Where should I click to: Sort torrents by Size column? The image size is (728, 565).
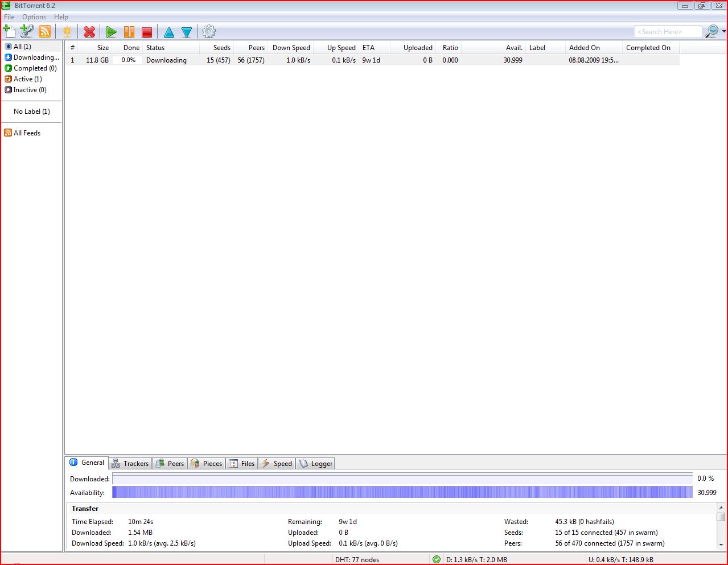click(96, 48)
